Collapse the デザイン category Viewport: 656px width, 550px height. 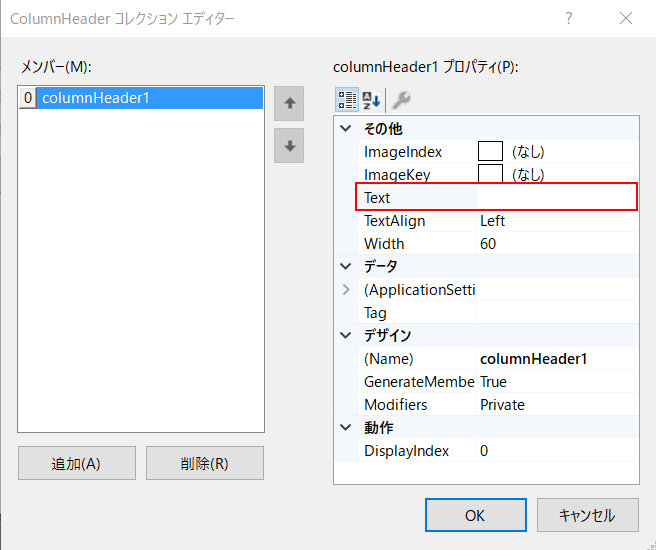pyautogui.click(x=346, y=335)
